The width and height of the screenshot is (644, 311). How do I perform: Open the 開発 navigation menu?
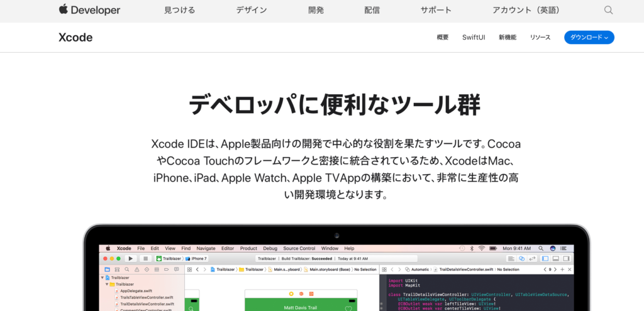pos(316,10)
